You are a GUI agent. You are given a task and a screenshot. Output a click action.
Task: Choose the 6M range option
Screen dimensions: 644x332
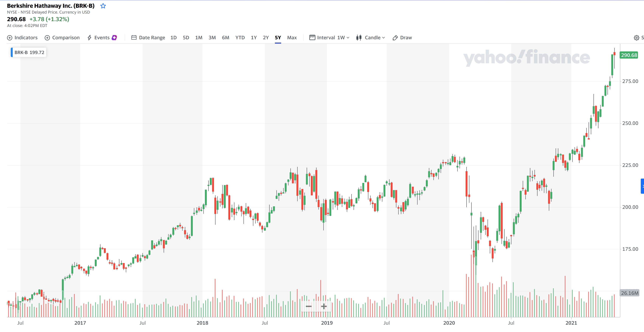click(225, 38)
